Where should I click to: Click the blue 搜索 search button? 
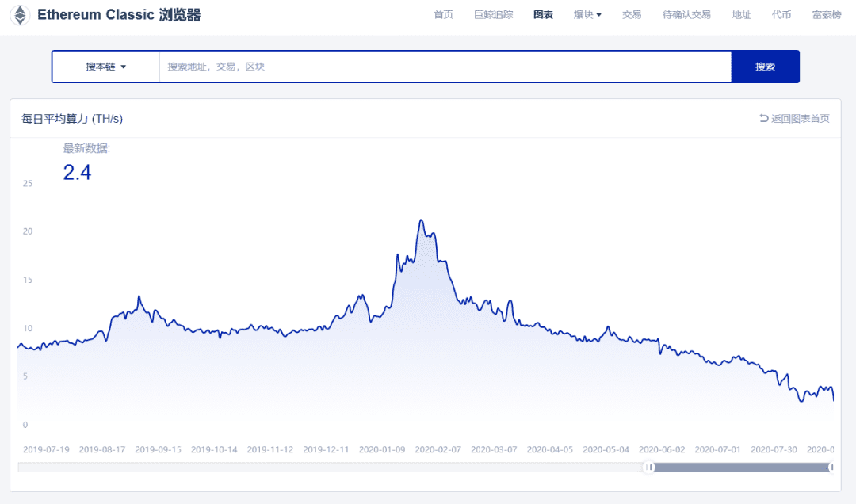pyautogui.click(x=766, y=67)
